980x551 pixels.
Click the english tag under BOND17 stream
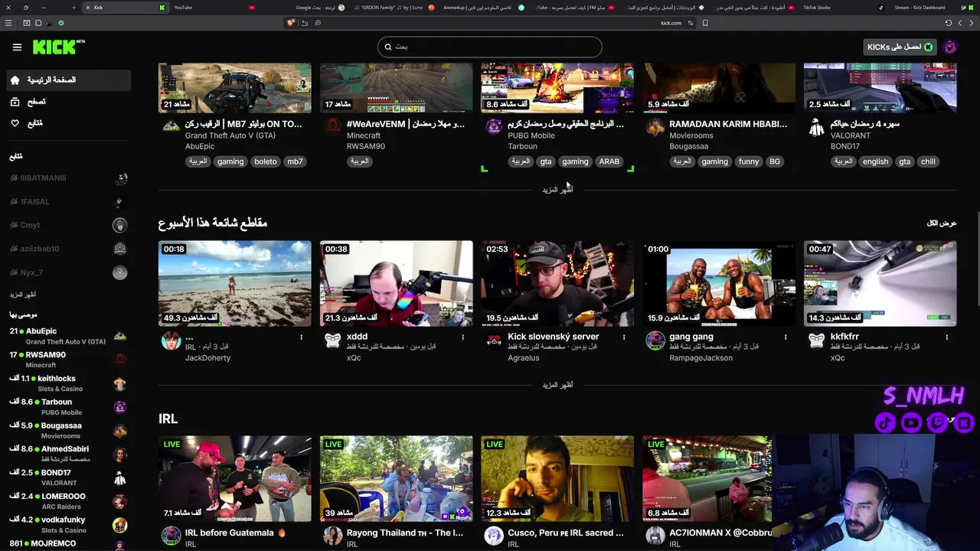point(875,161)
